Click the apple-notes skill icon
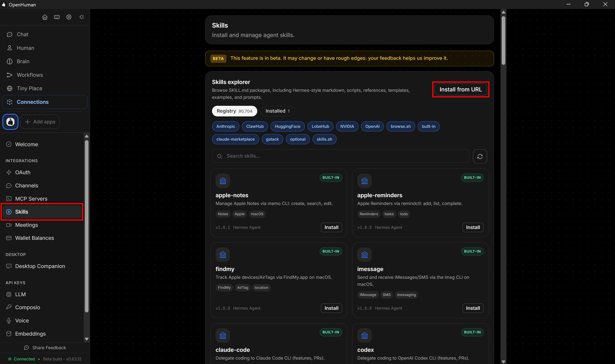The width and height of the screenshot is (615, 364). [x=223, y=181]
